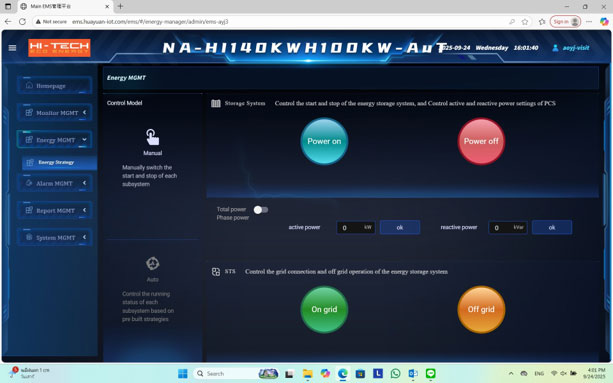Screen dimensions: 613x383
Task: Select the Auto control mode gear icon
Action: [152, 263]
